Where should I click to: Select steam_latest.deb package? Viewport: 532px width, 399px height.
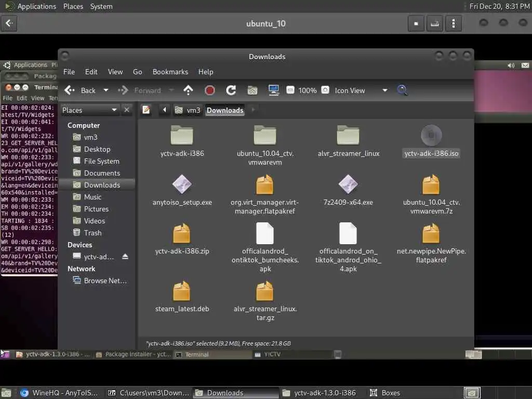point(182,291)
